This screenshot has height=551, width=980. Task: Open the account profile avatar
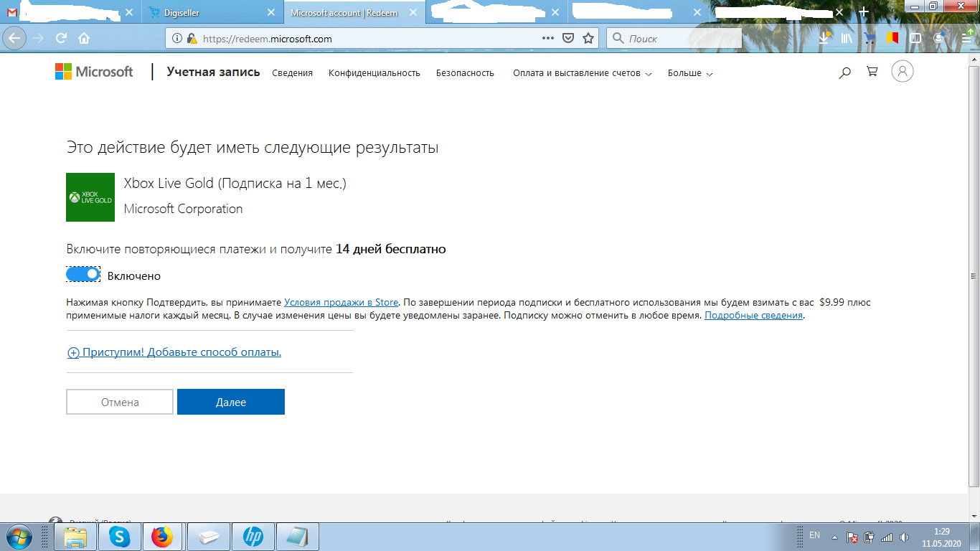[903, 71]
